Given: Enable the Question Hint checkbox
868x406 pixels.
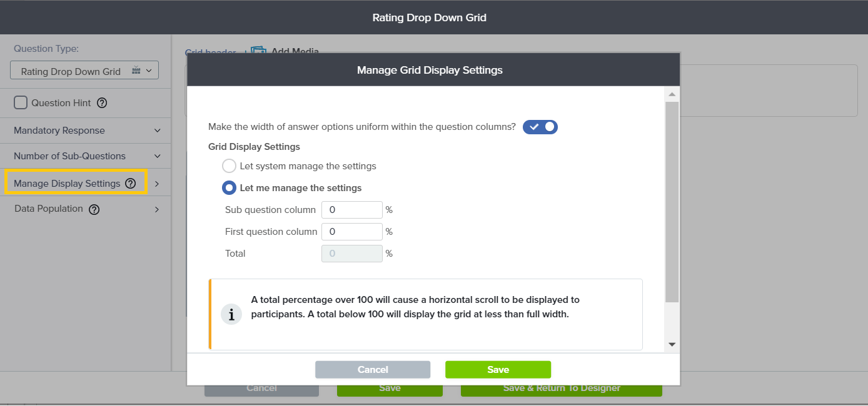Looking at the screenshot, I should pos(21,103).
